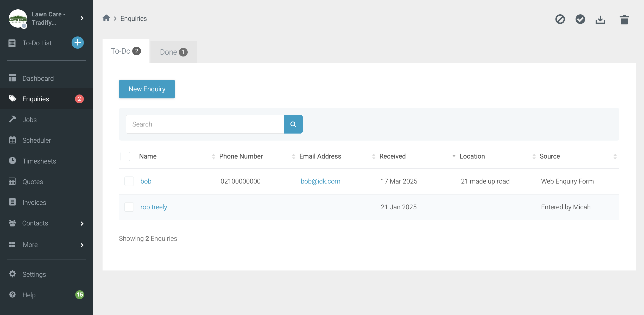Tick the checkbox for bob enquiry
644x315 pixels.
129,181
